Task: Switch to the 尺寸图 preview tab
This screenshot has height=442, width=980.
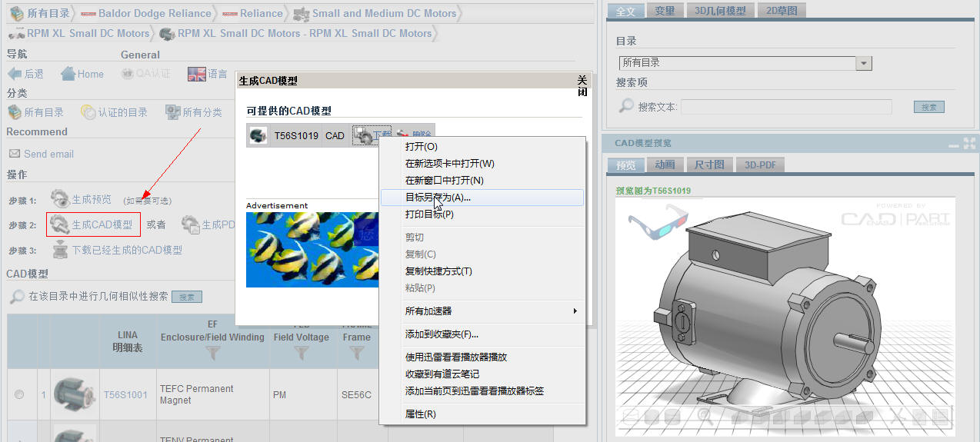Action: pos(708,165)
